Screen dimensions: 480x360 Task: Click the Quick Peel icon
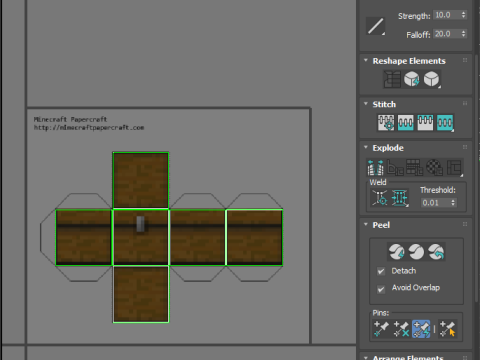396,252
